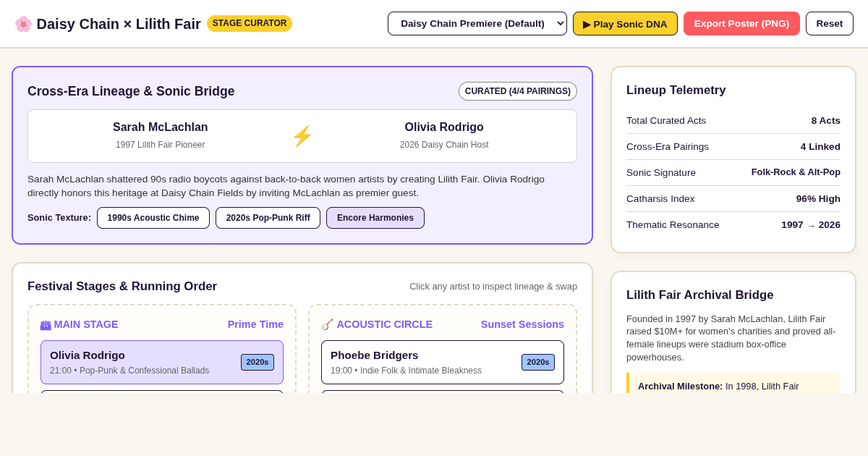Play the Sonic DNA preview
The height and width of the screenshot is (456, 868).
point(625,23)
